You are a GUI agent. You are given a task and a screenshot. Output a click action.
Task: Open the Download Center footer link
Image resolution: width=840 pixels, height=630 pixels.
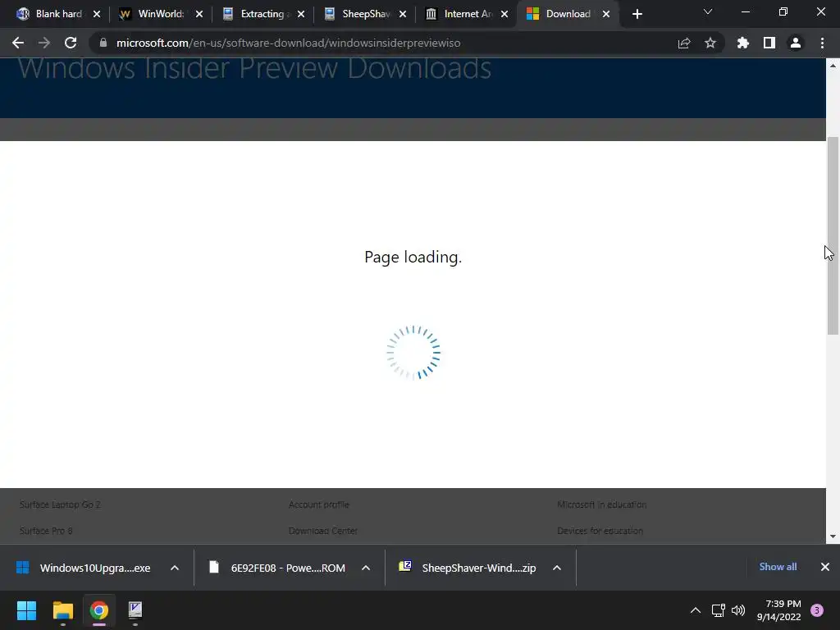click(323, 531)
